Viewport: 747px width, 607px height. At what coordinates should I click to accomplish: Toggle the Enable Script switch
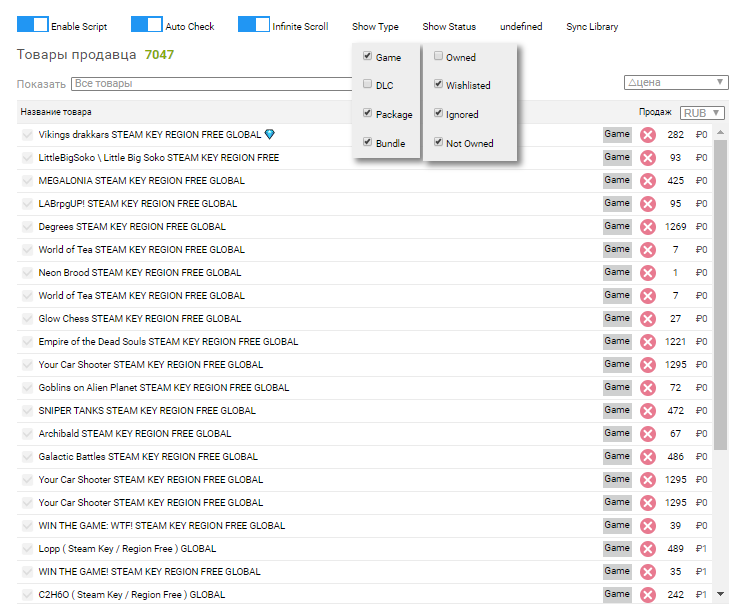click(32, 24)
